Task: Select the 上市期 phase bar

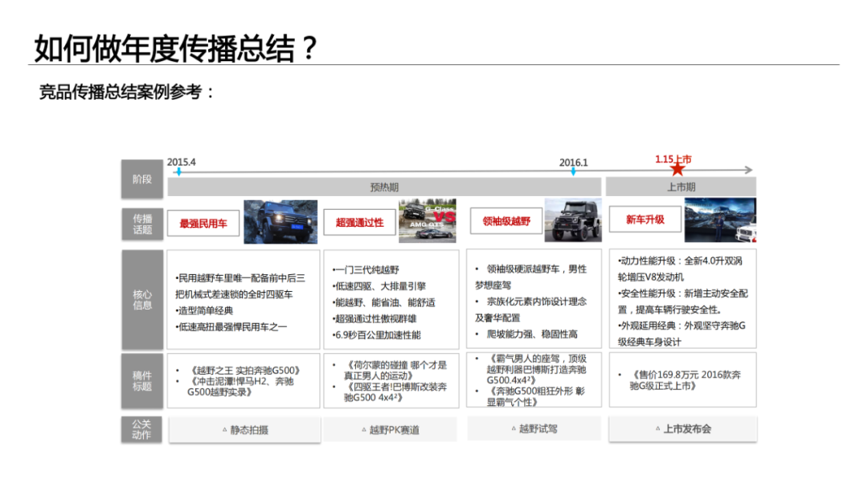Action: tap(681, 187)
